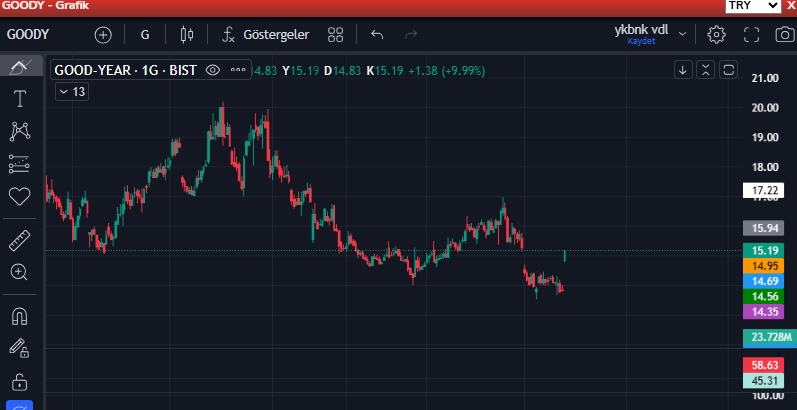797x410 pixels.
Task: Add chart to favorites with heart icon
Action: [20, 196]
